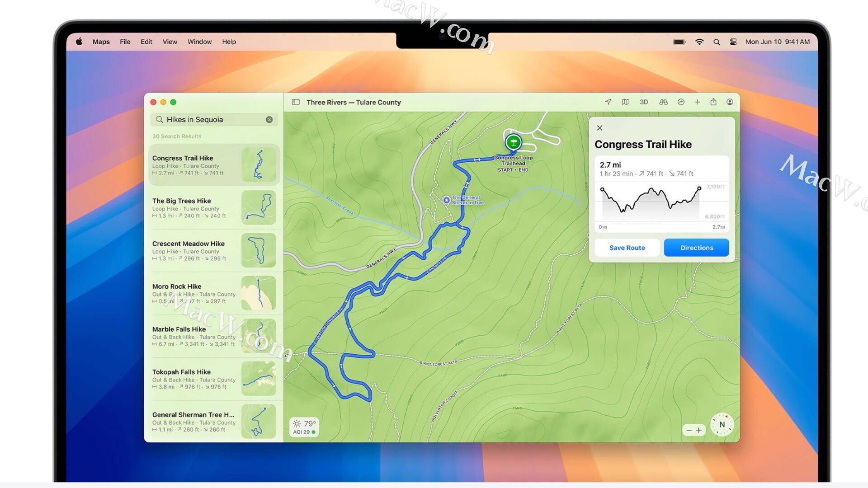Click the 30 Search Results label
The width and height of the screenshot is (868, 488).
pos(177,136)
